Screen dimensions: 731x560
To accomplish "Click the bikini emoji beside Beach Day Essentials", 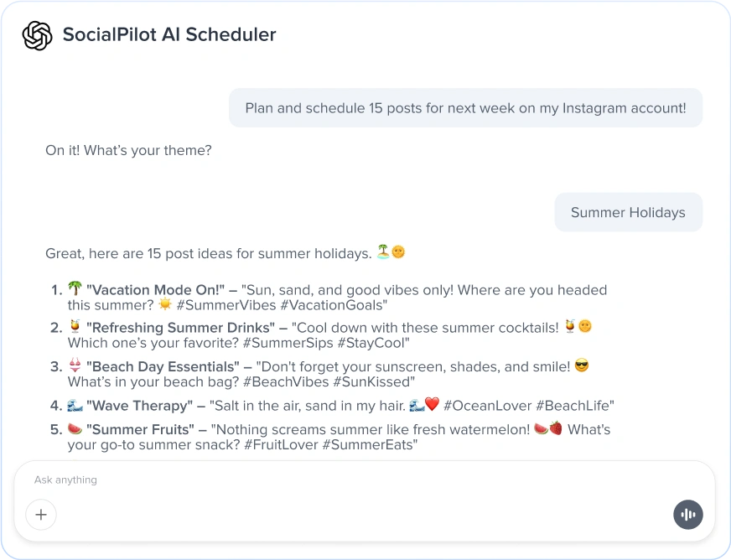I will (75, 366).
